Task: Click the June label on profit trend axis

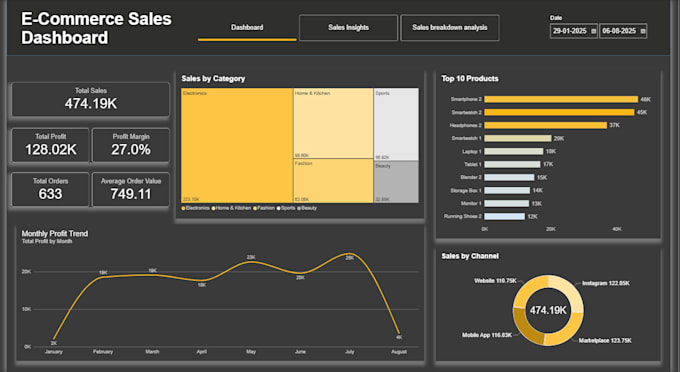Action: point(301,352)
